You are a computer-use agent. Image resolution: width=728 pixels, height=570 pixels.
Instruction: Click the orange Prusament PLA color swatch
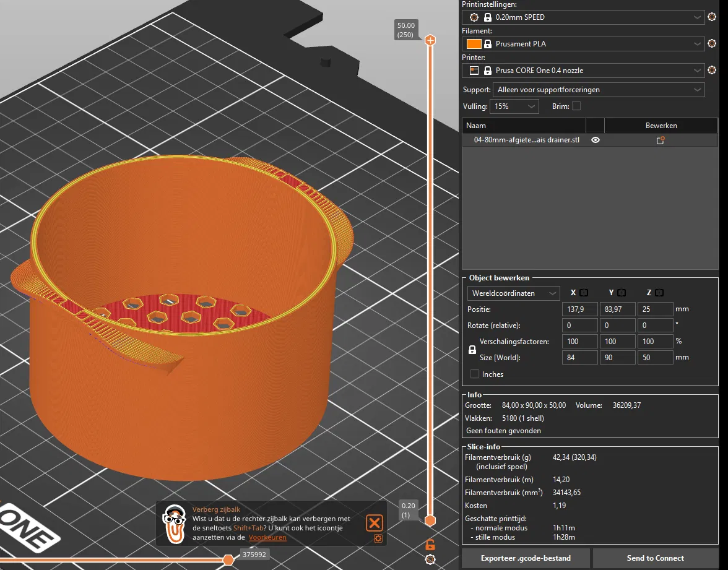[x=474, y=44]
